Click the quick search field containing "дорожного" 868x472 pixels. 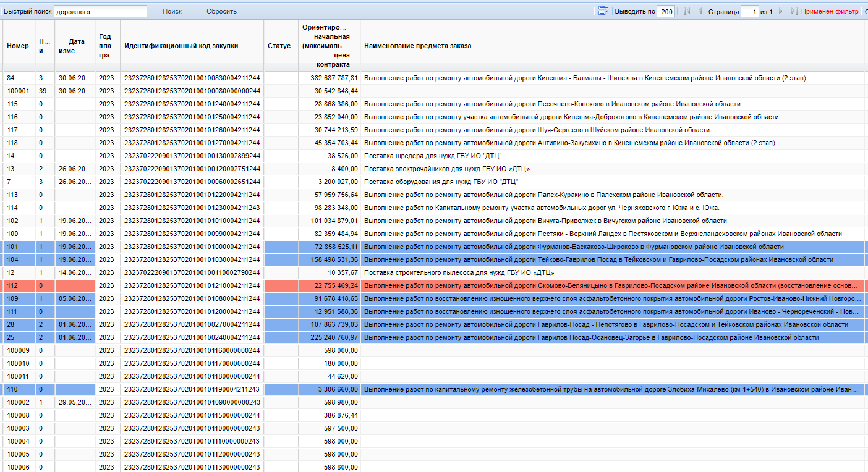point(100,11)
